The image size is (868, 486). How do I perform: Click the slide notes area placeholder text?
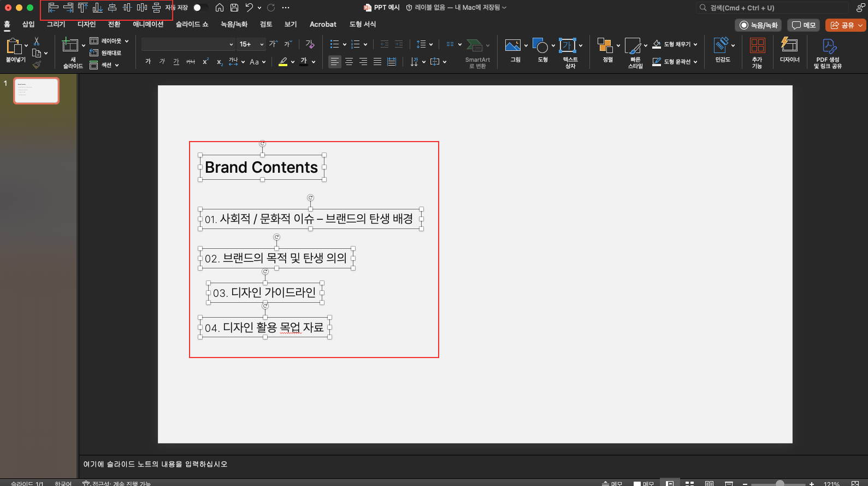click(155, 464)
